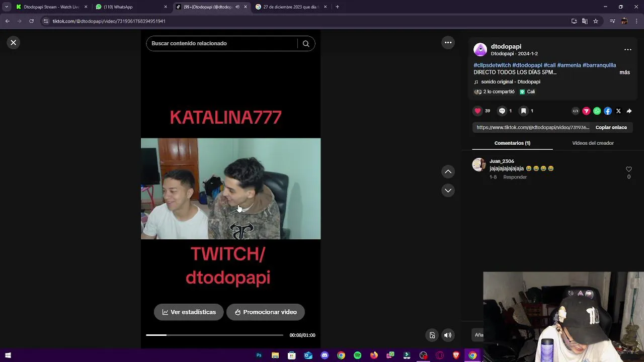Like the video with the heart icon
Viewport: 644px width, 362px height.
(x=477, y=111)
